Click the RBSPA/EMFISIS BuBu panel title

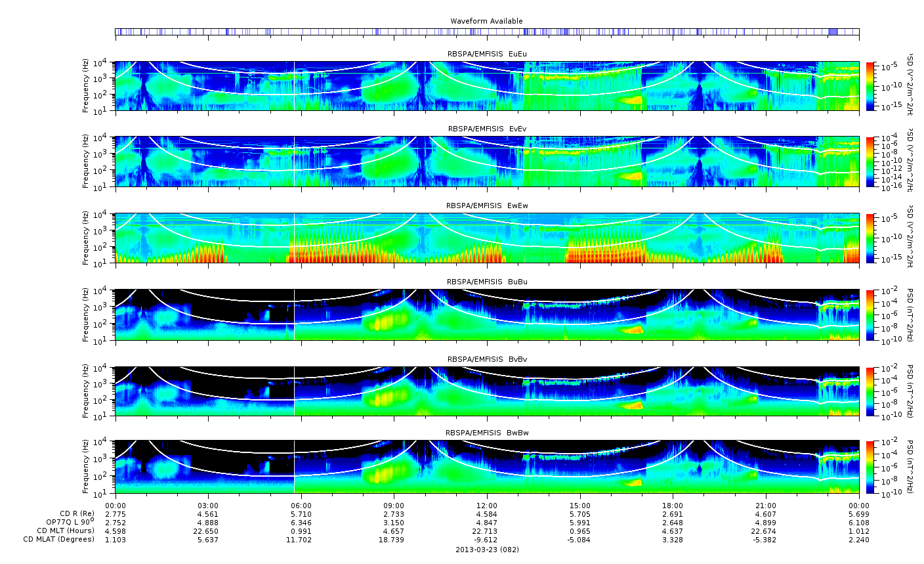point(486,282)
